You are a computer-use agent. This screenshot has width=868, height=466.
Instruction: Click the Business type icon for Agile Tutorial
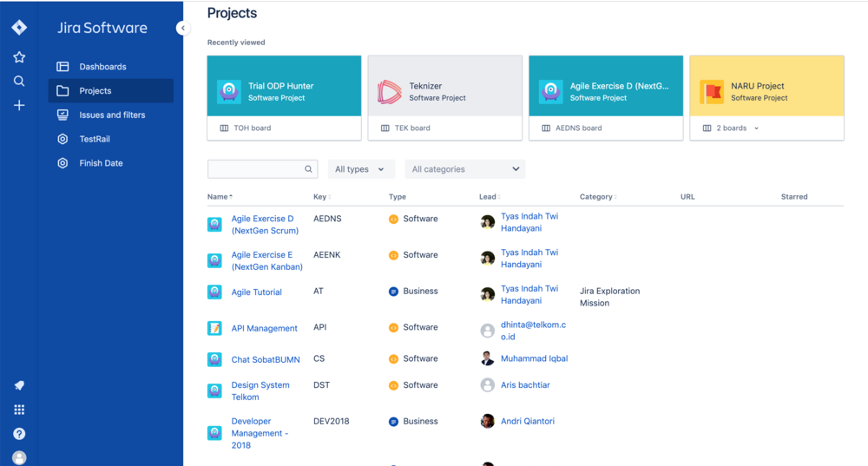(x=393, y=292)
